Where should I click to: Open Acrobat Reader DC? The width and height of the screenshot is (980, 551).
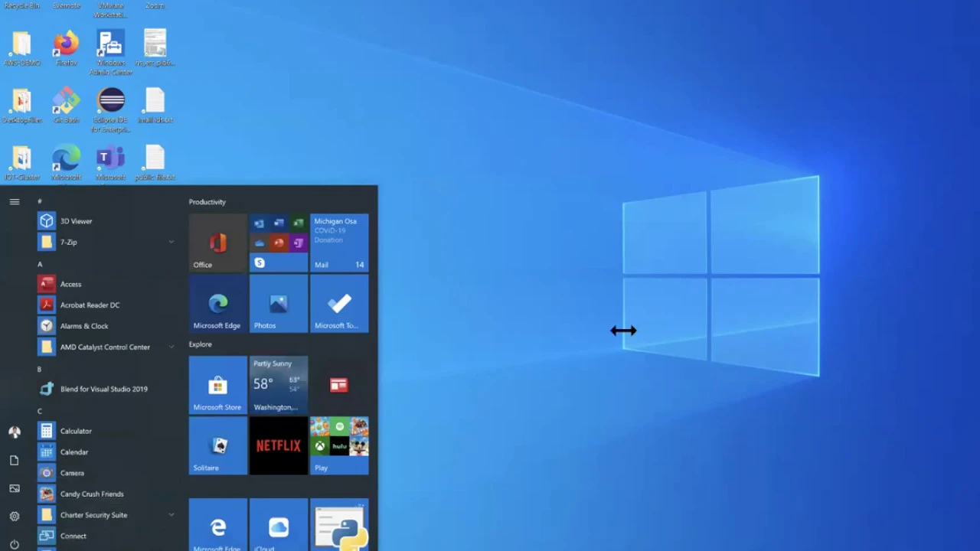106,305
